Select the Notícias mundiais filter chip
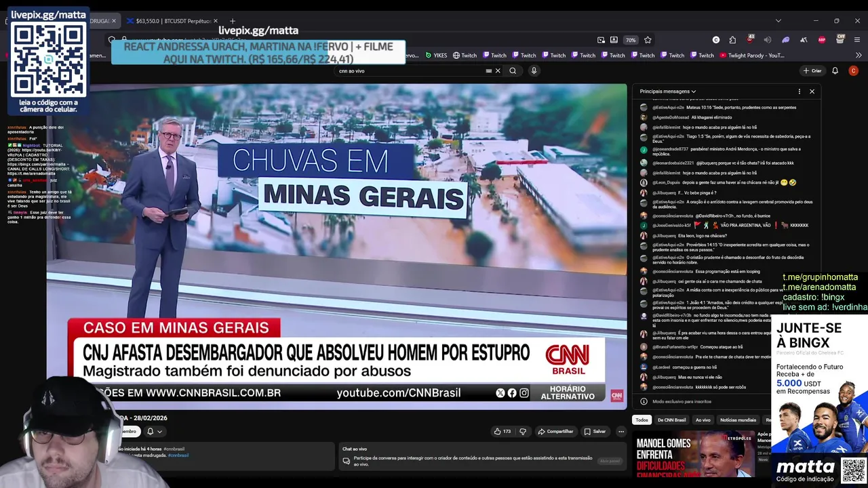 pyautogui.click(x=738, y=420)
